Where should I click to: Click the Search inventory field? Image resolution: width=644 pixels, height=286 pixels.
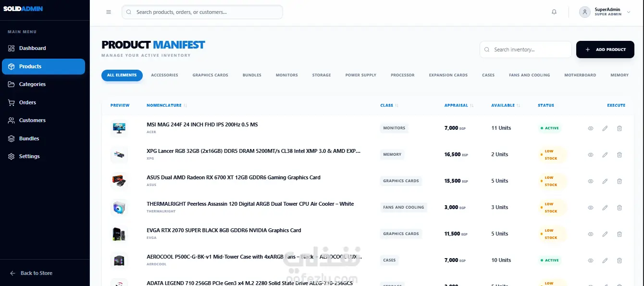click(x=526, y=50)
